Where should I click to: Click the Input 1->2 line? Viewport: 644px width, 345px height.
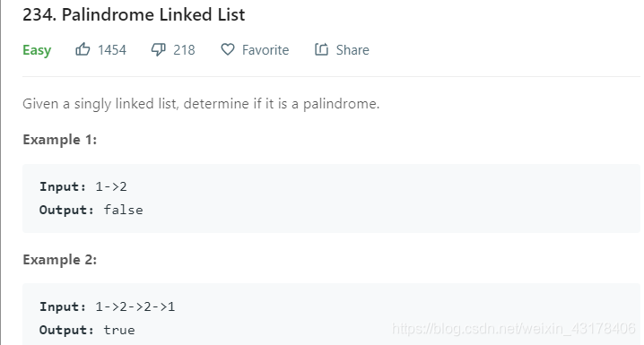(x=83, y=186)
